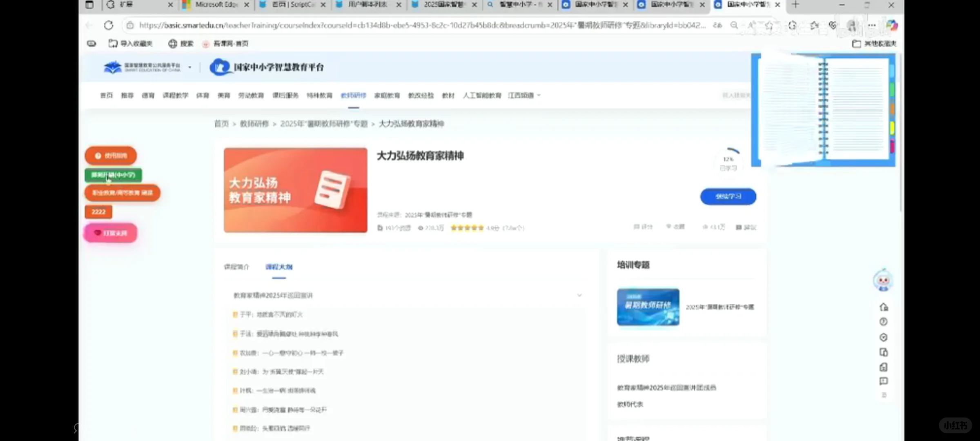Image resolution: width=980 pixels, height=441 pixels.
Task: Click the home icon in the right sidebar
Action: [x=883, y=307]
